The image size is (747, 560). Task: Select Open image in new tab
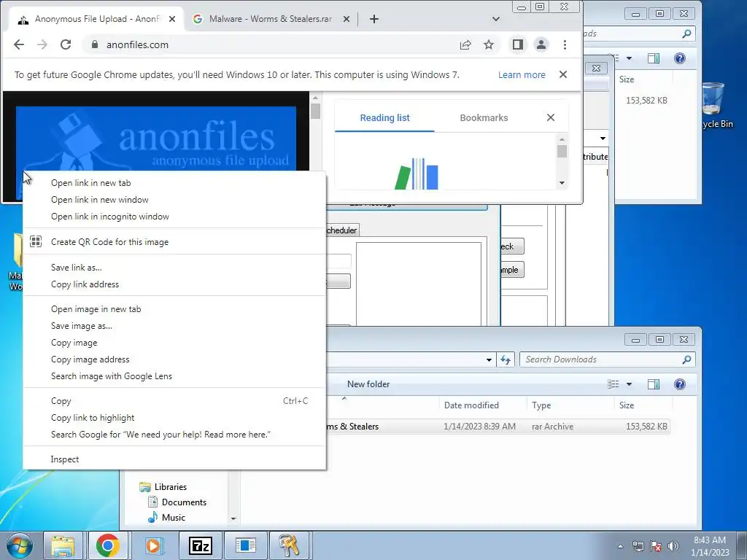click(174, 309)
